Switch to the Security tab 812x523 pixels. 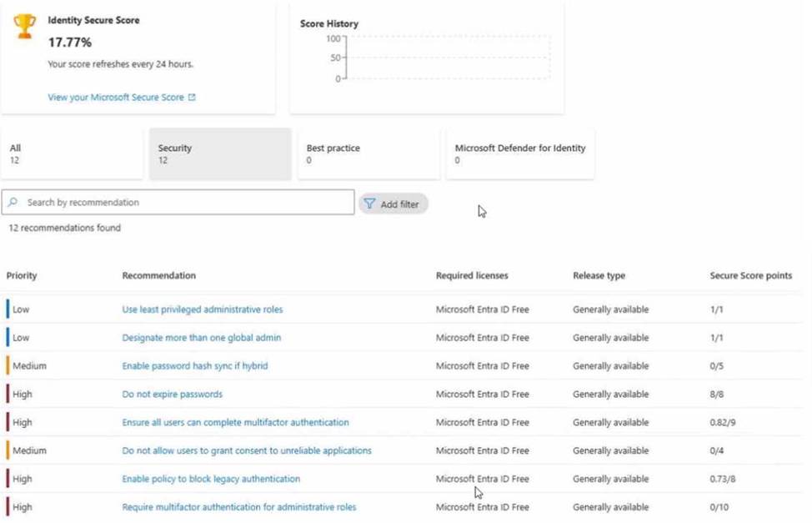[220, 153]
